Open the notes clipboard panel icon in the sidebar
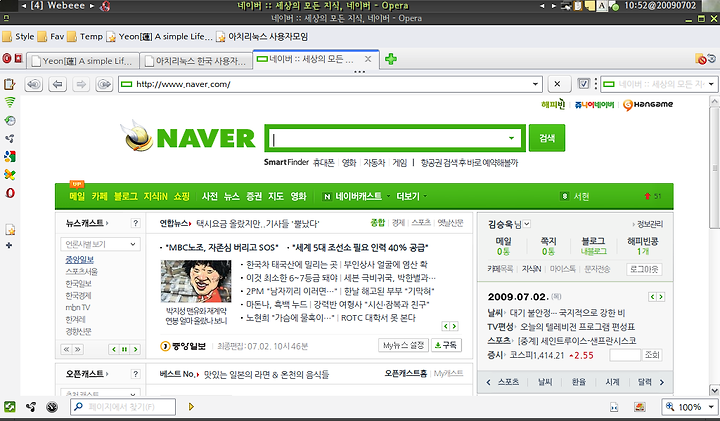The image size is (720, 421). click(x=10, y=84)
